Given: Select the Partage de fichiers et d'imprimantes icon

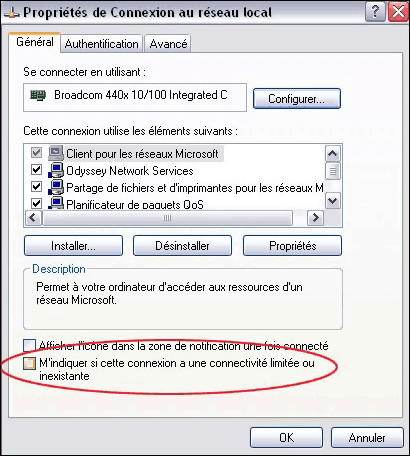Looking at the screenshot, I should point(56,187).
